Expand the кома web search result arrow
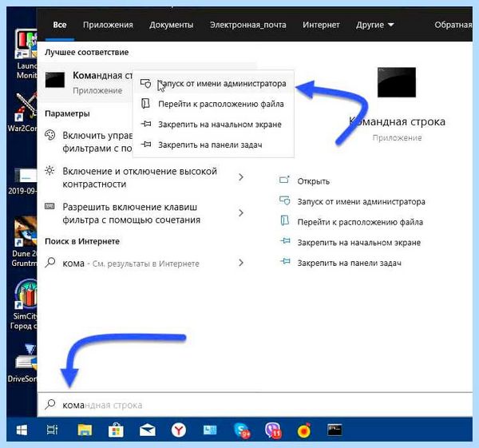 pyautogui.click(x=241, y=263)
